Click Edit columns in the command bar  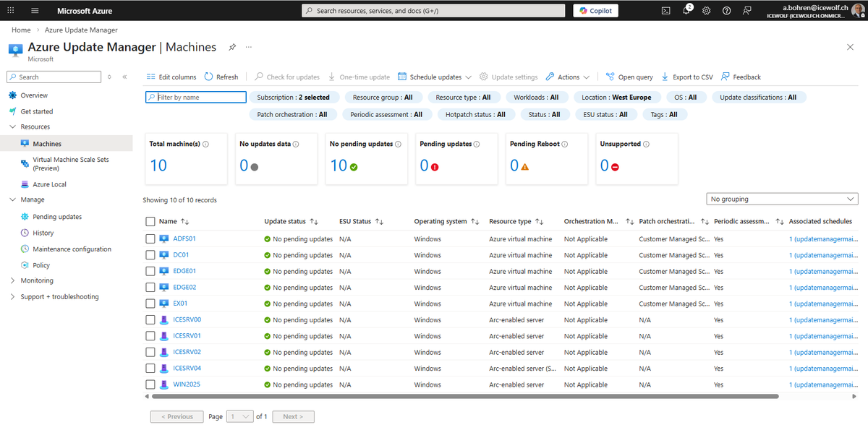coord(171,77)
